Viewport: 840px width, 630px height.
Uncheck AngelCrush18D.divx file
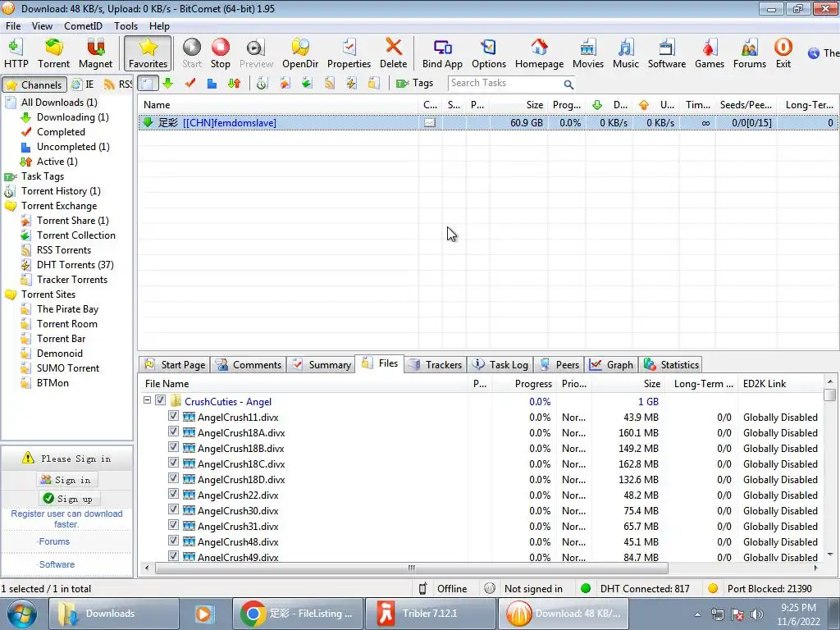pos(173,478)
